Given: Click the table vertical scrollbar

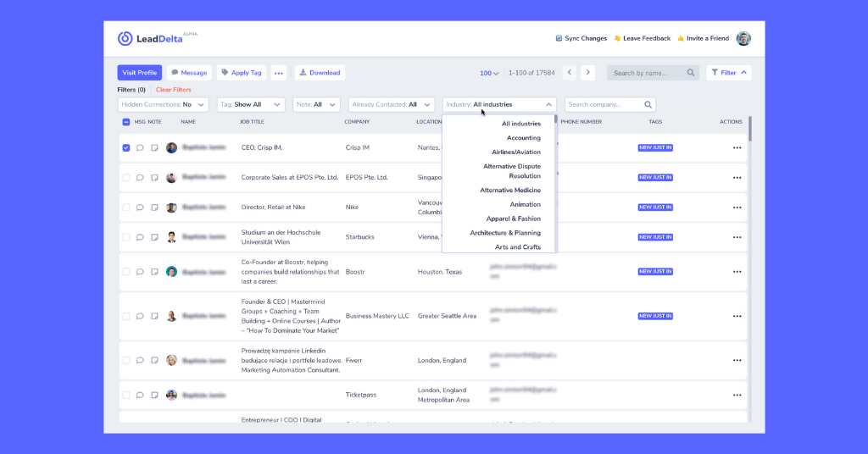Looking at the screenshot, I should coord(750,129).
